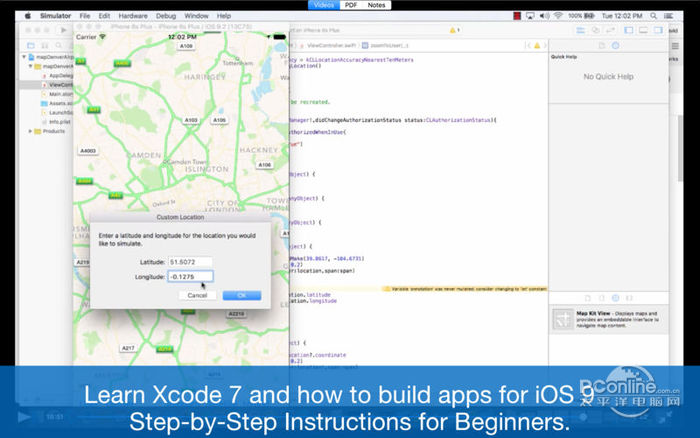The height and width of the screenshot is (438, 700).
Task: Collapse the mapDenver project root
Action: pyautogui.click(x=24, y=57)
